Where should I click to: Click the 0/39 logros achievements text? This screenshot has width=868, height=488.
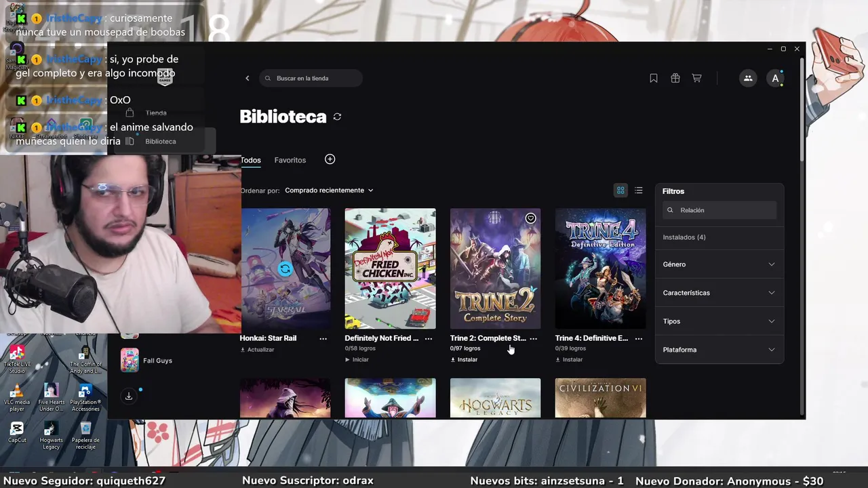tap(570, 348)
